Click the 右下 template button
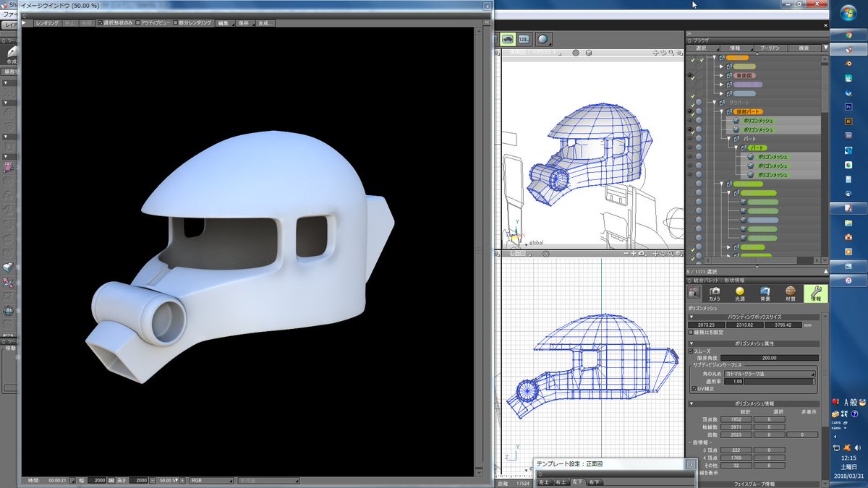Screen dimensions: 868x488 [x=595, y=482]
